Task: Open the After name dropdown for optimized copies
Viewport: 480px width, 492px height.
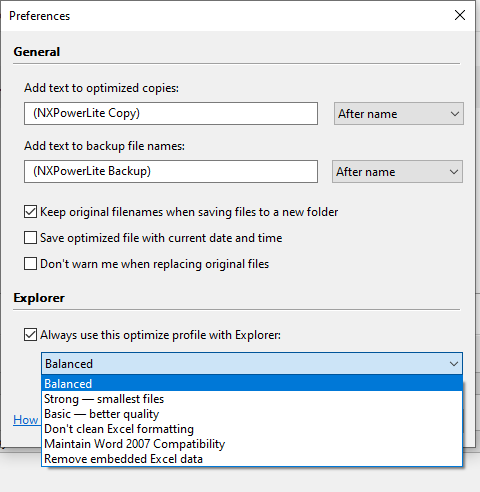Action: pyautogui.click(x=399, y=114)
